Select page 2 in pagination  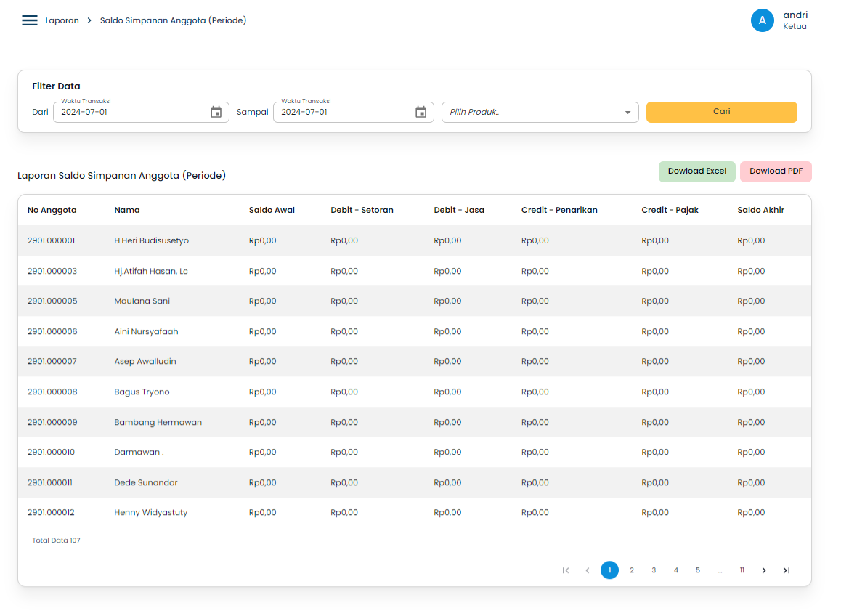[632, 570]
